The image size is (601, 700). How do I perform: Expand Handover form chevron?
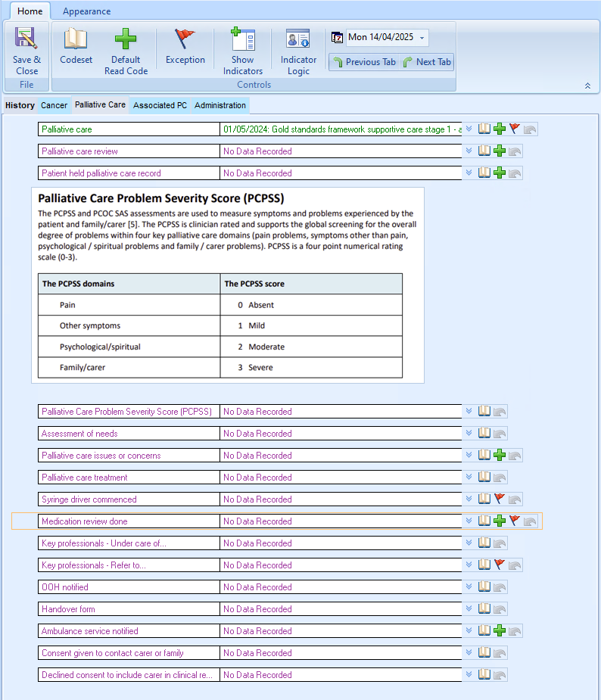(x=469, y=608)
